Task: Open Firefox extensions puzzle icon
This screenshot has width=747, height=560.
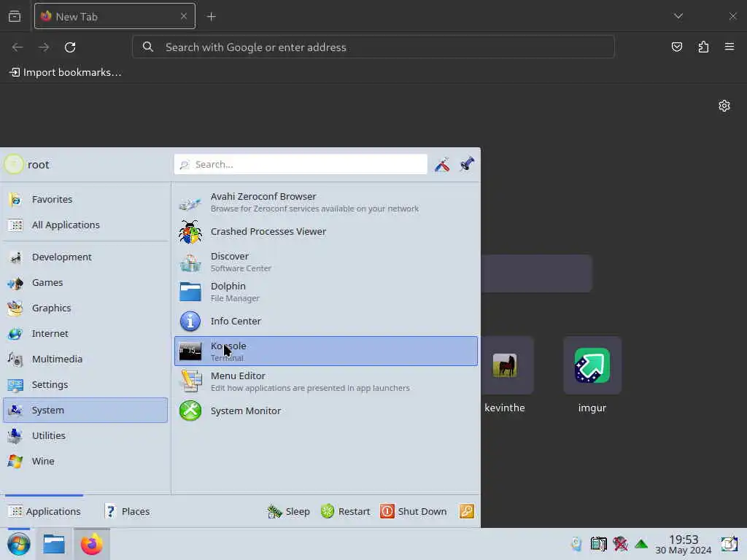Action: point(703,47)
